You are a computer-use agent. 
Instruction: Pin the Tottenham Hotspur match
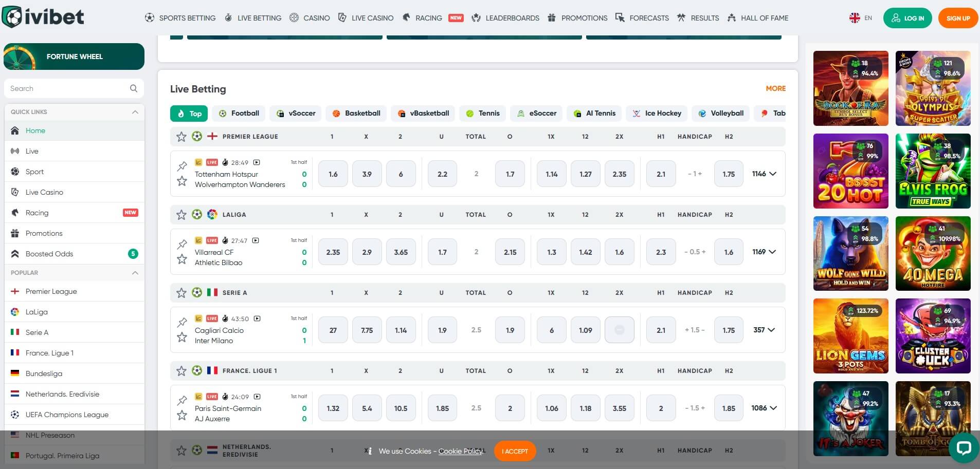tap(182, 166)
